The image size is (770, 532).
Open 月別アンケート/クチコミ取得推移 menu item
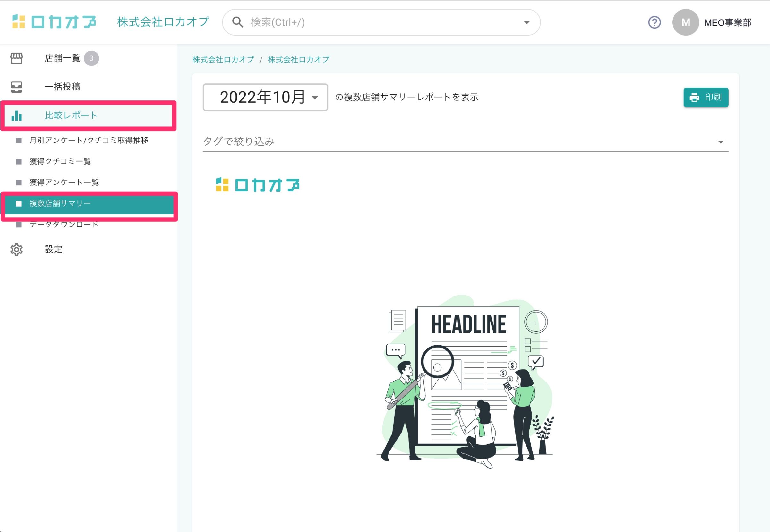tap(89, 140)
